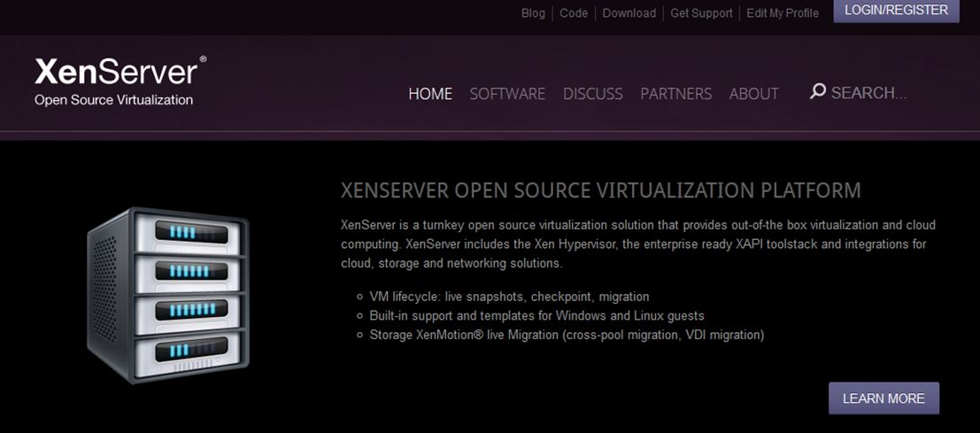Viewport: 980px width, 433px height.
Task: Open the SOFTWARE menu item
Action: point(507,94)
